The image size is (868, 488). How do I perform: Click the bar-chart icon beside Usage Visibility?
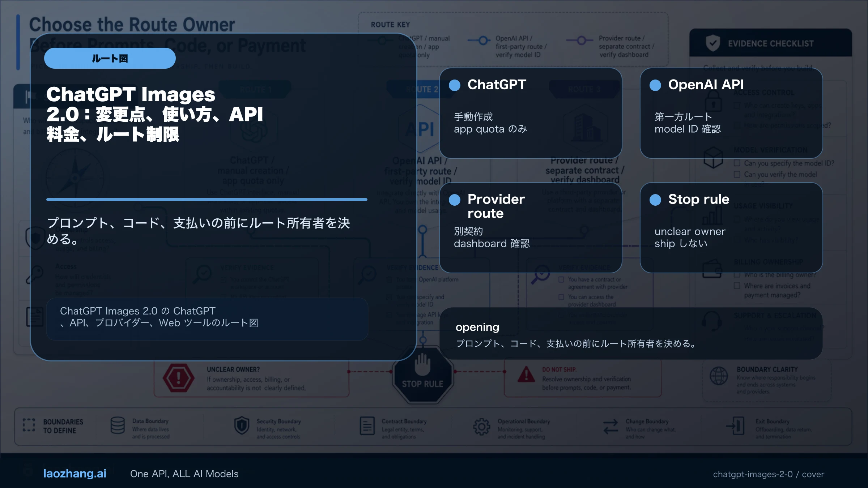tap(712, 216)
